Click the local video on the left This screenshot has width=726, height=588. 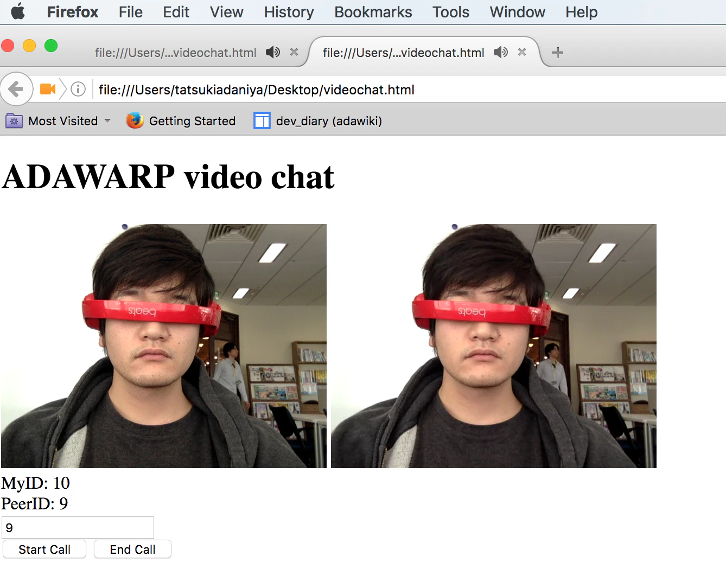pyautogui.click(x=164, y=346)
